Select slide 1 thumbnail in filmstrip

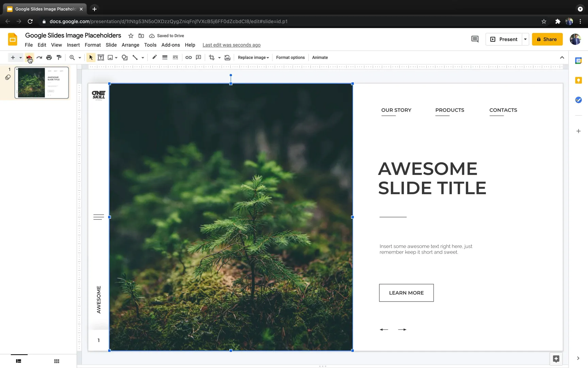(42, 82)
